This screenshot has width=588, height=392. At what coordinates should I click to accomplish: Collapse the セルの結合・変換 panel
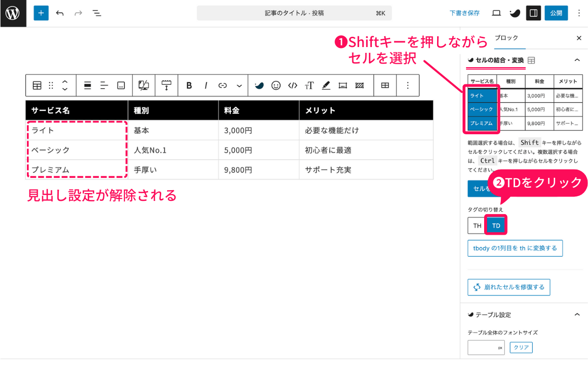pos(577,59)
